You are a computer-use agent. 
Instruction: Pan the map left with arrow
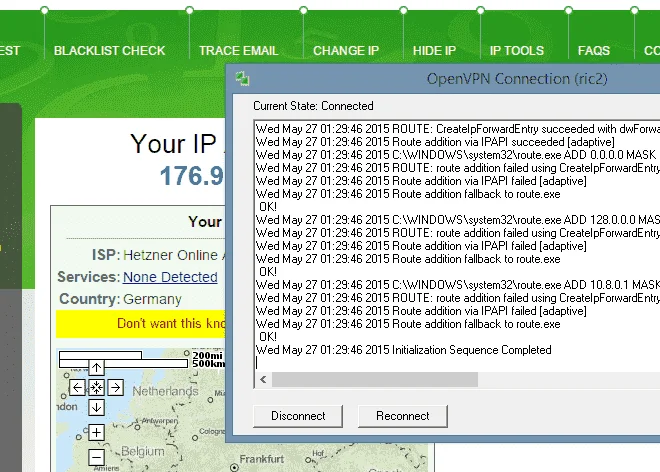77,387
